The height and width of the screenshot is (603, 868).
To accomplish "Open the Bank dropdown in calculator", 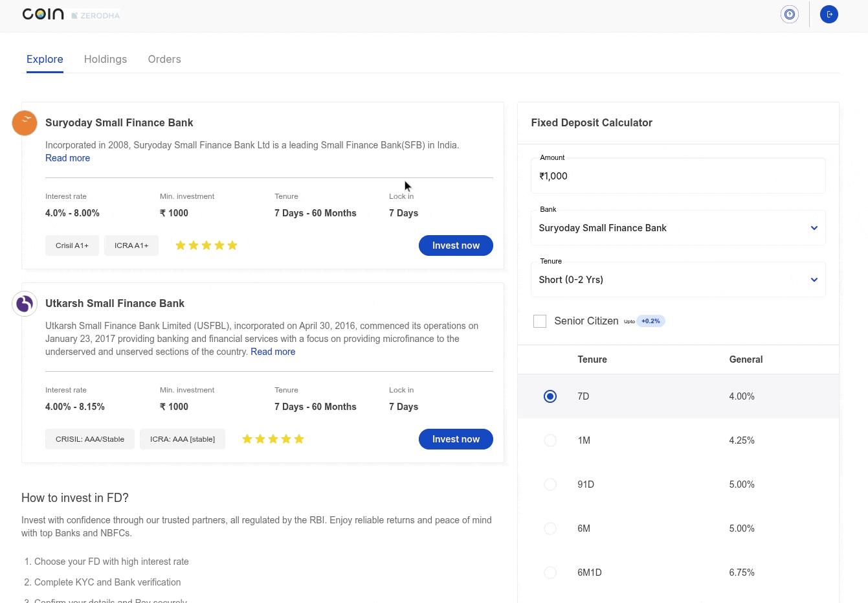I will 678,228.
